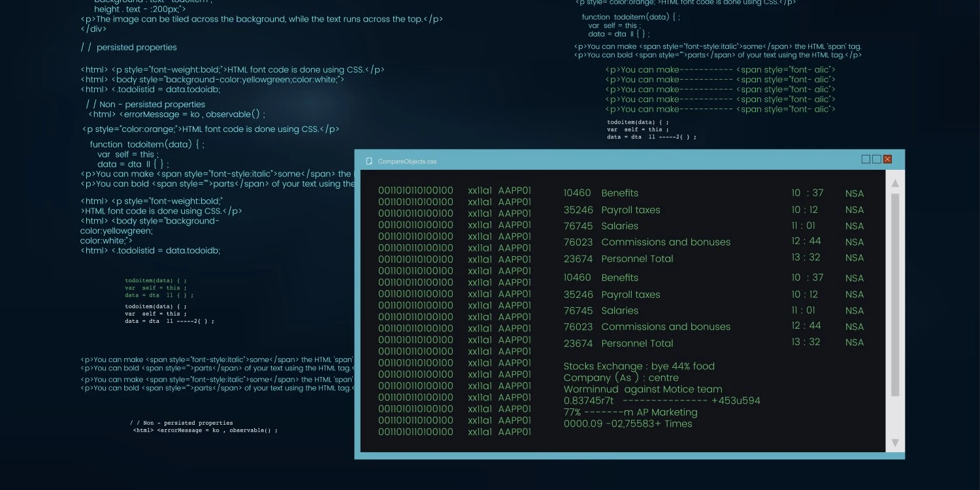Click the vertical scrollbar thumb
The image size is (980, 490).
(x=895, y=294)
